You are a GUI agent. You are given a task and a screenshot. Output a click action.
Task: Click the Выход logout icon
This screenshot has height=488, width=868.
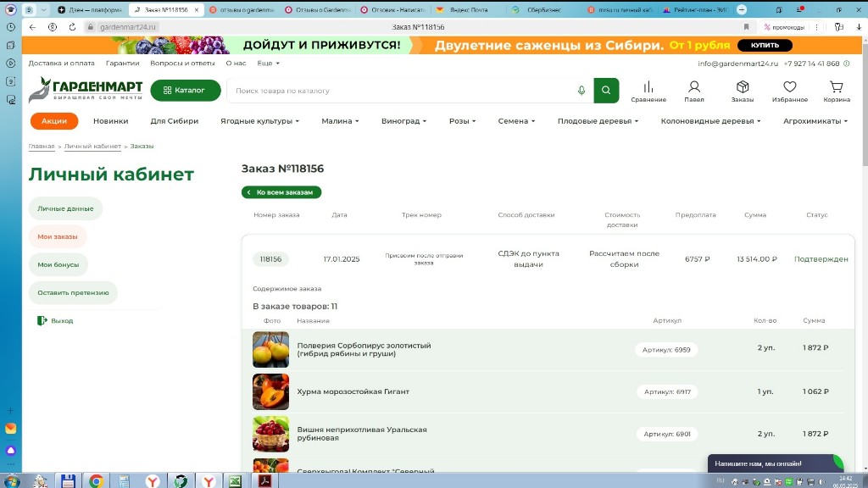click(x=42, y=320)
